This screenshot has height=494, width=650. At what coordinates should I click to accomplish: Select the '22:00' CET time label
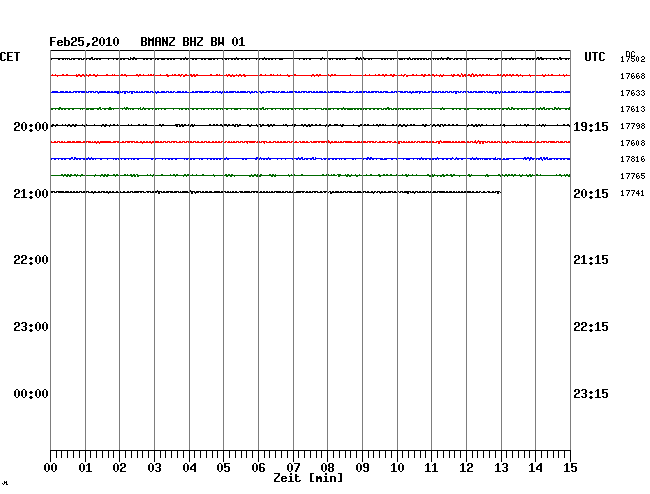[x=31, y=260]
